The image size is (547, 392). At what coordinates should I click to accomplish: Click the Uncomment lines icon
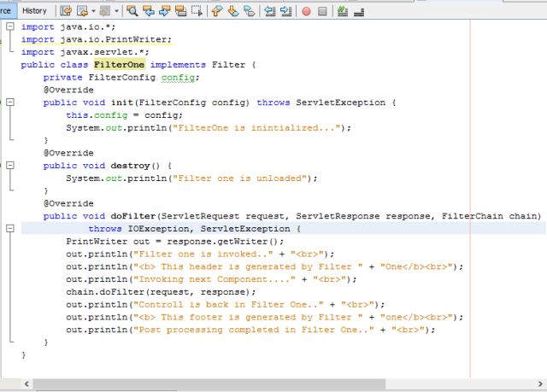tap(359, 12)
